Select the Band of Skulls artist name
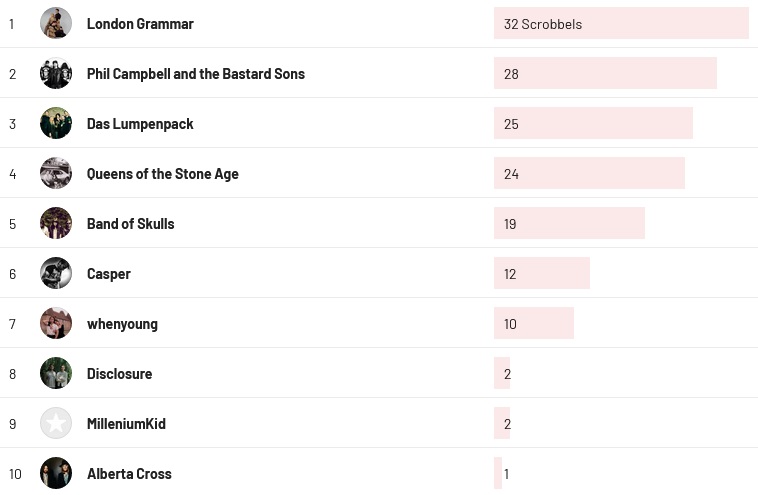This screenshot has width=758, height=495. tap(131, 224)
